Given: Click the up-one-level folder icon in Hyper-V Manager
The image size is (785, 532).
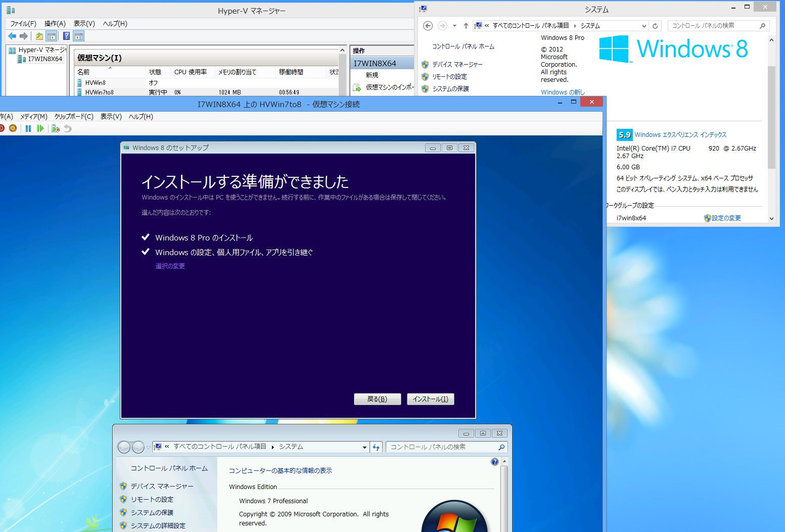Looking at the screenshot, I should tap(39, 36).
